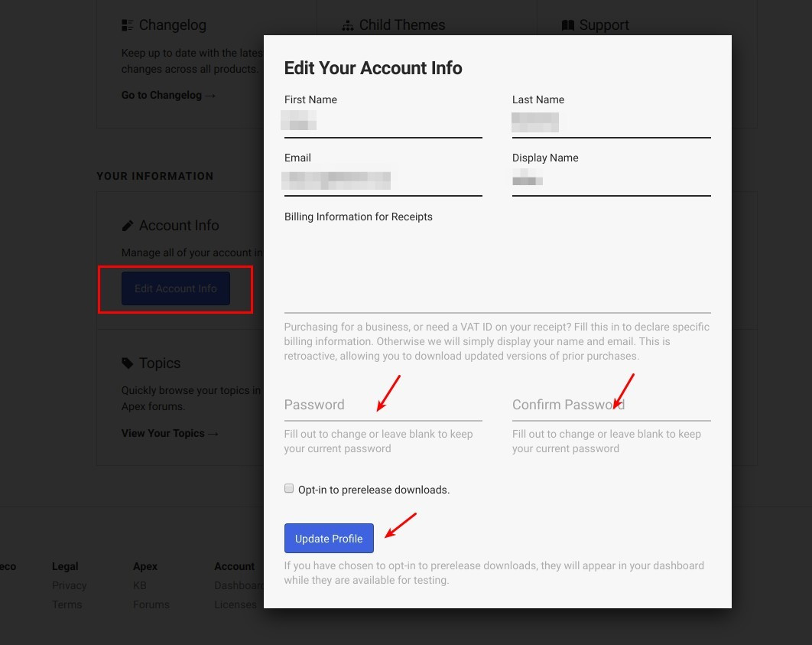The width and height of the screenshot is (812, 645).
Task: Enable opt-in to prerelease downloads checkbox
Action: click(x=289, y=489)
